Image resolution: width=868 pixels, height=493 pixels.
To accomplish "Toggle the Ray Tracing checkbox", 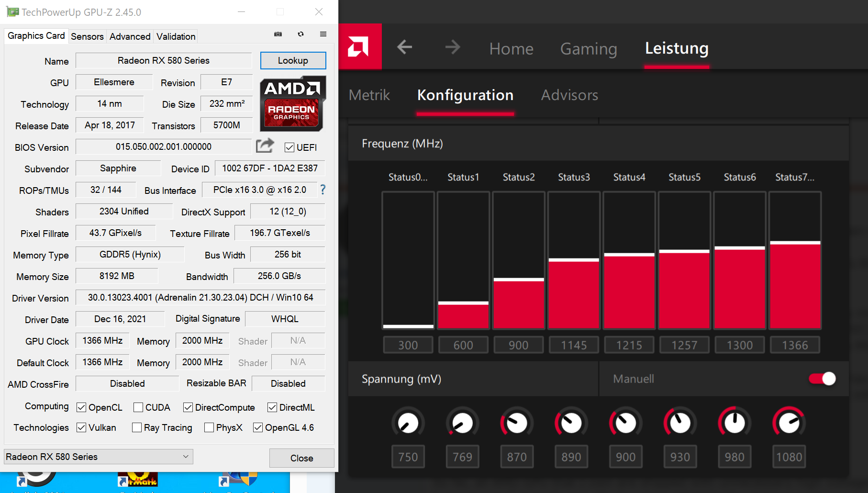I will coord(137,427).
